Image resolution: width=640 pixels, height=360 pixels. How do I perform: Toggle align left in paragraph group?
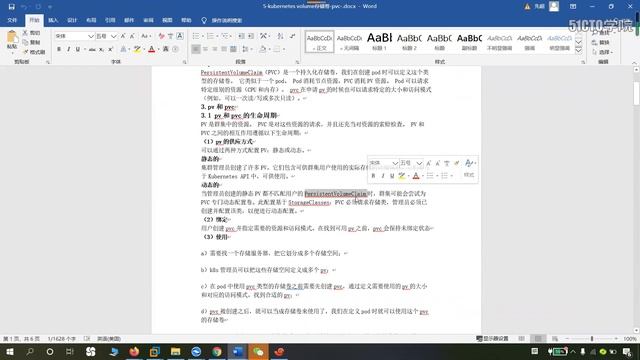196,49
